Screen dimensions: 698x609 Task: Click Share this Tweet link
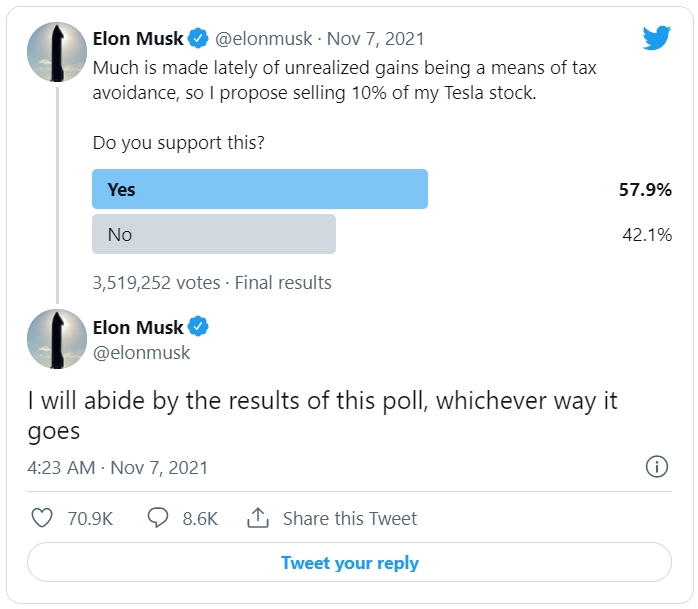coord(350,519)
